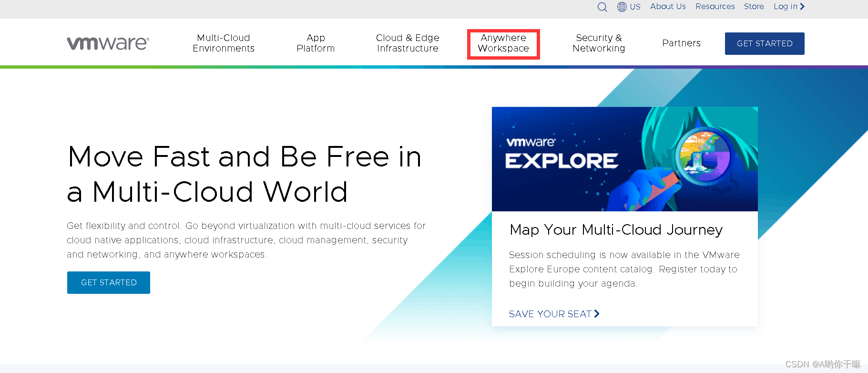Open the search magnifier icon
The height and width of the screenshot is (373, 868).
[602, 7]
